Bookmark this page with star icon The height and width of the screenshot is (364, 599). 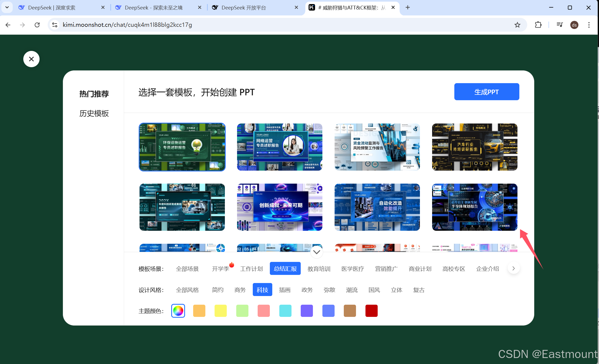(x=517, y=25)
